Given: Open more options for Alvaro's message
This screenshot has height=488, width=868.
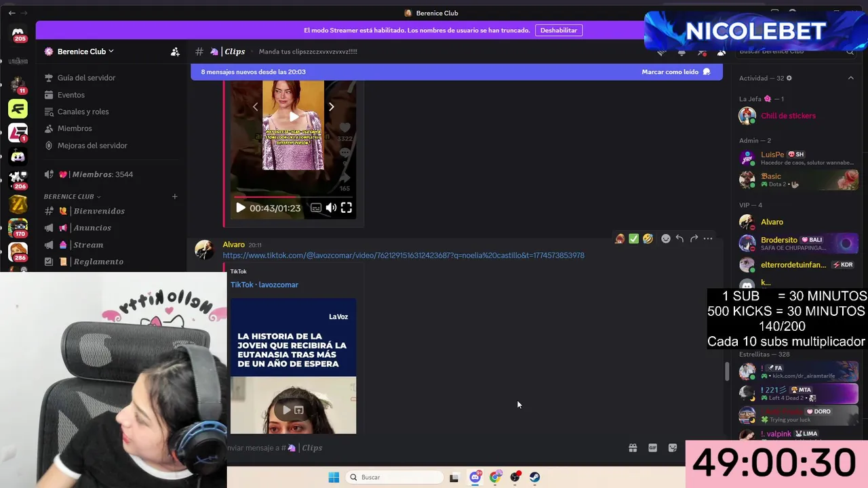Looking at the screenshot, I should [708, 239].
